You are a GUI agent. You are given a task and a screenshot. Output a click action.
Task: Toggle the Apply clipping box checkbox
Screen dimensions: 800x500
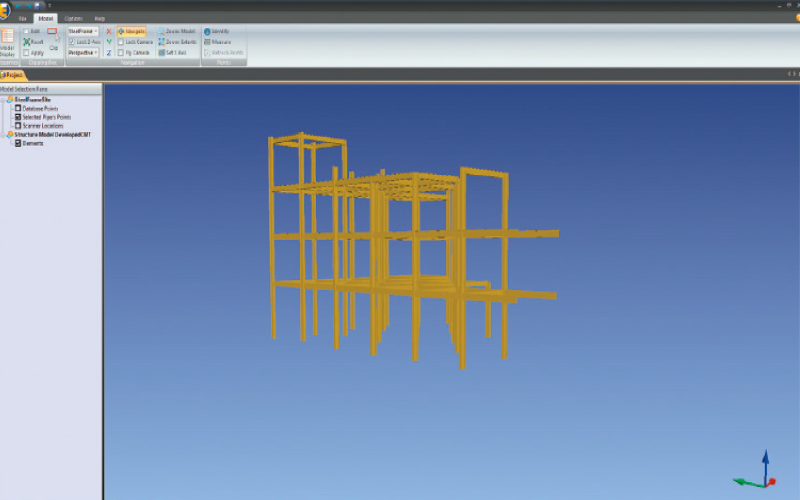pos(26,53)
